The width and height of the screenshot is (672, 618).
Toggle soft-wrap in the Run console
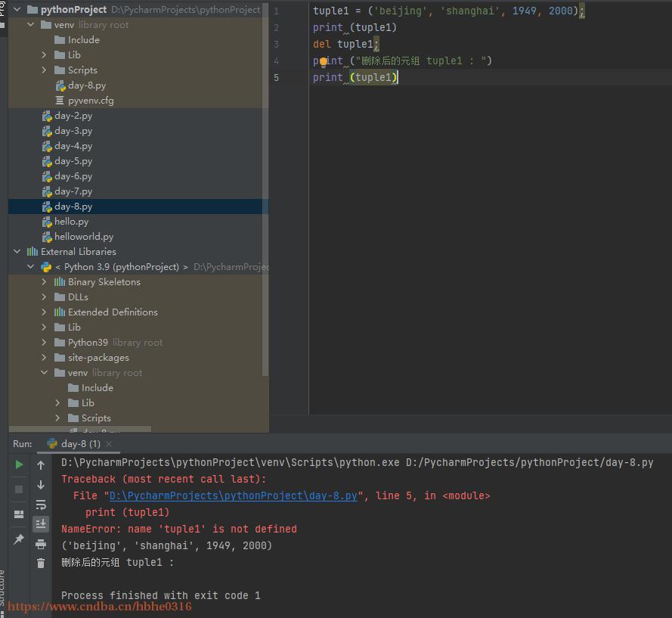(41, 505)
